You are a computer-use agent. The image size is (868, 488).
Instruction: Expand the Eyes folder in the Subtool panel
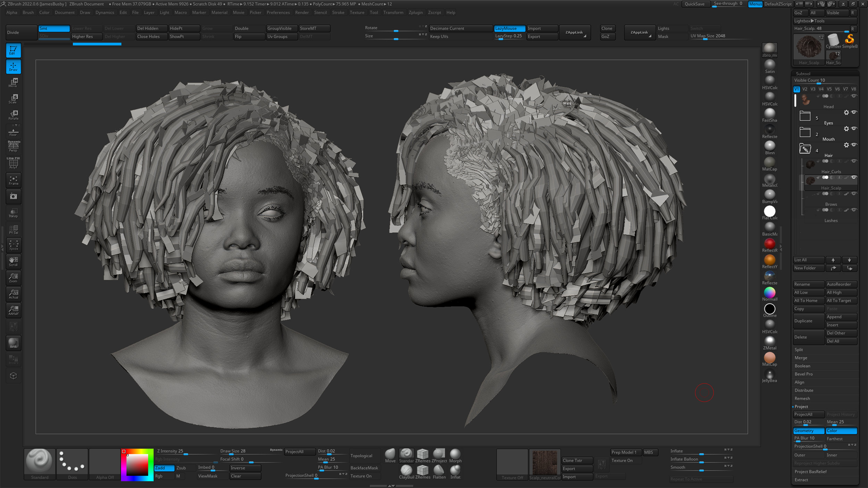pos(805,116)
